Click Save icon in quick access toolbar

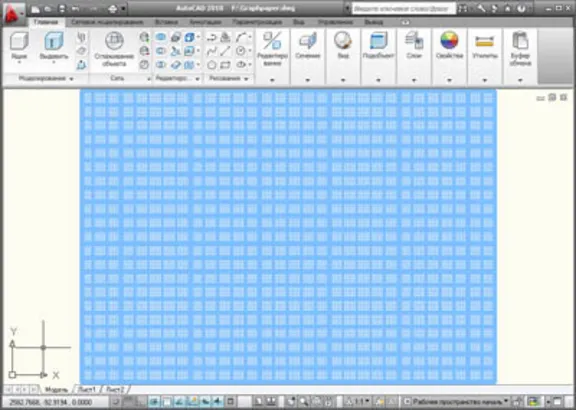(62, 8)
